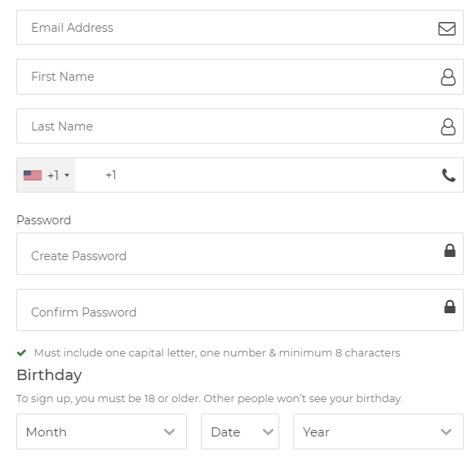Click the small arrow beside country code +1
This screenshot has height=456, width=476.
coord(67,175)
